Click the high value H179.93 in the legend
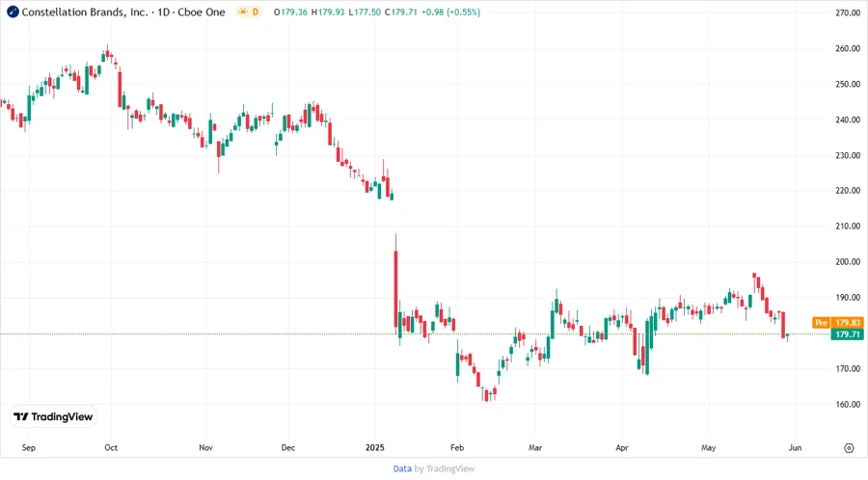The image size is (868, 480). (328, 12)
